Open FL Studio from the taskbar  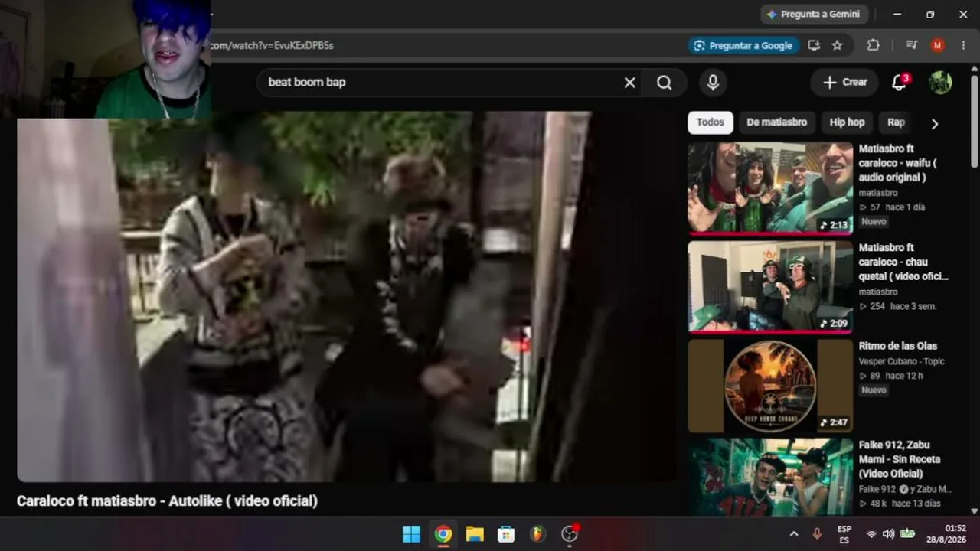point(538,534)
